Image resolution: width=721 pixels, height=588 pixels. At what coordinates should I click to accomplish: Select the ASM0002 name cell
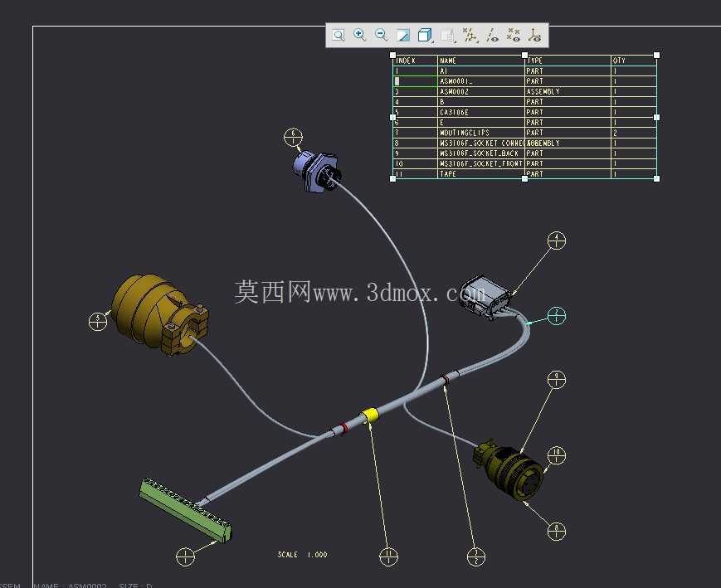click(x=481, y=91)
